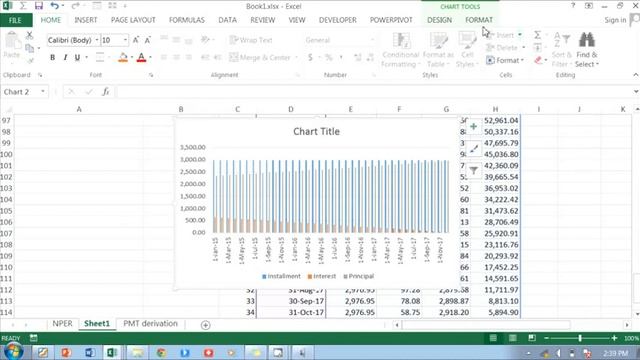Increase font size with the large A icon
Screen dimensions: 640x360
(136, 40)
